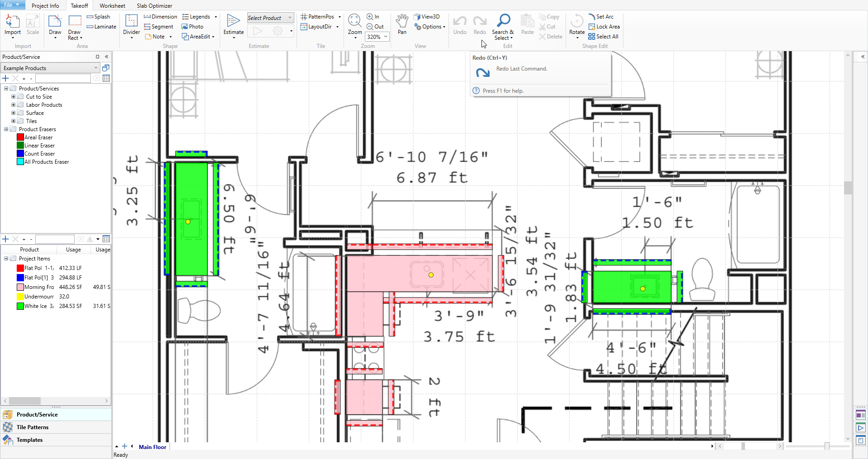Click the product search input field

pos(62,78)
